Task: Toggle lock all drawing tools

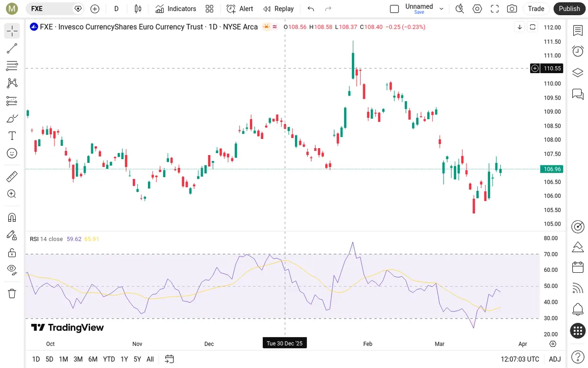Action: click(12, 253)
